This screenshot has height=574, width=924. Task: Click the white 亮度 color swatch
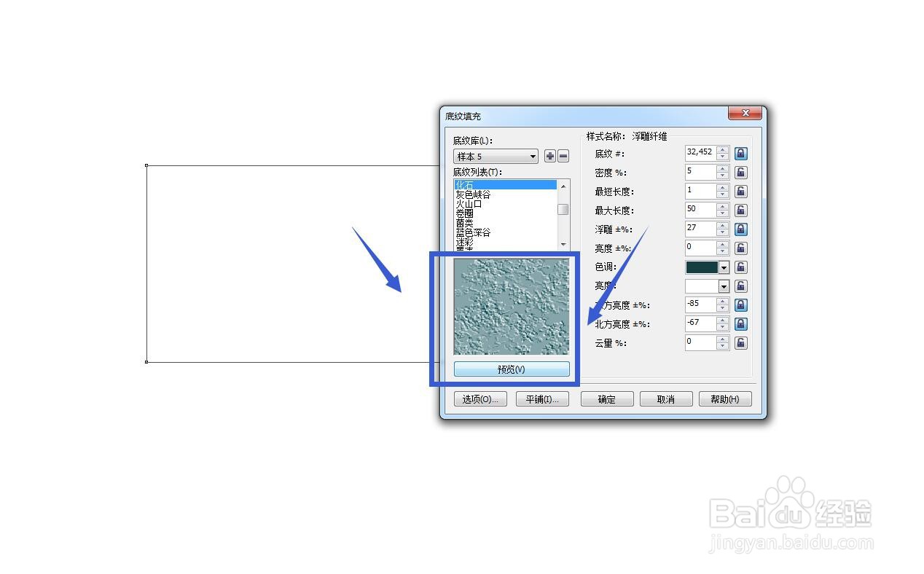702,286
